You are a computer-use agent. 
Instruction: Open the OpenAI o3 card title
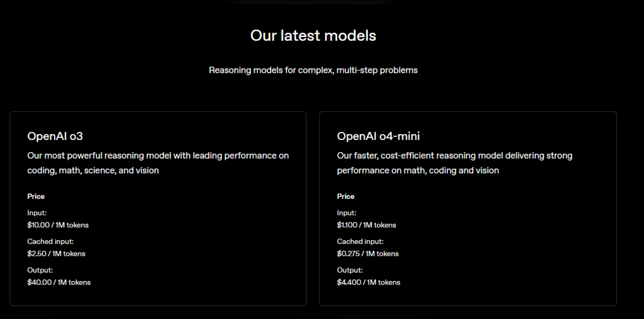[55, 136]
